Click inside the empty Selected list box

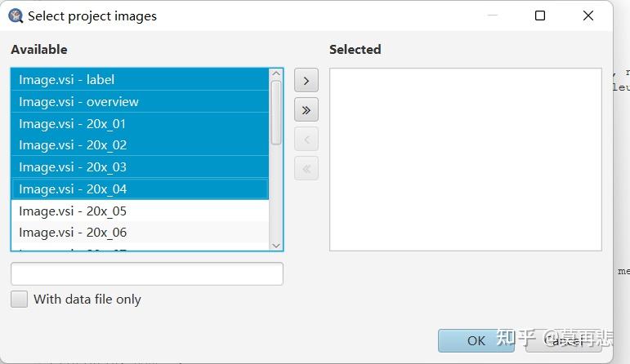click(x=465, y=159)
